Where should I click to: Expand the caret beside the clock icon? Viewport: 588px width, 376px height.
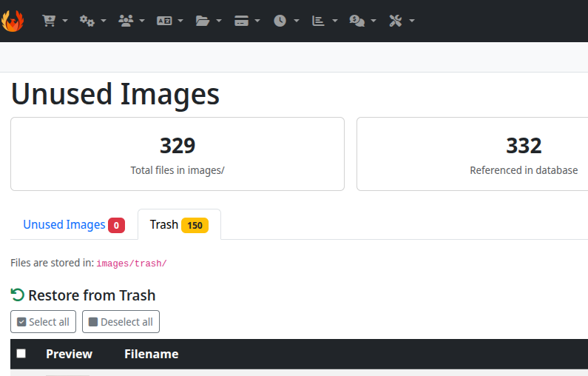pos(297,21)
